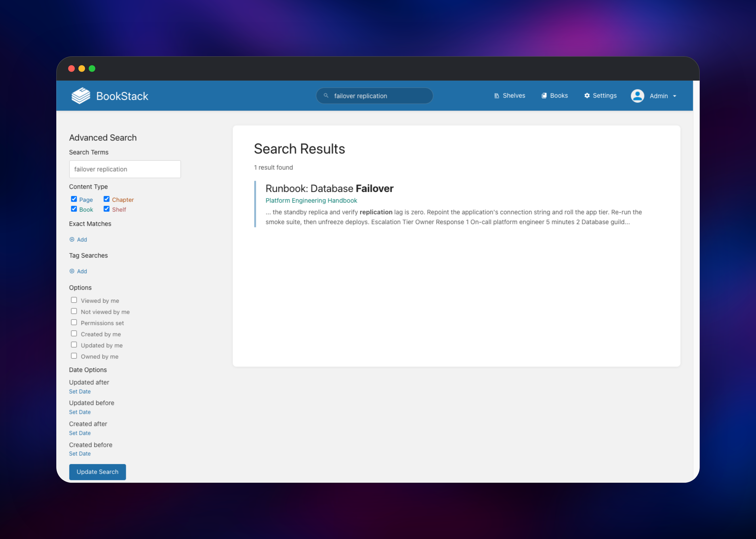Screen dimensions: 756x539
Task: Click the '1 result found' text
Action: coord(273,168)
